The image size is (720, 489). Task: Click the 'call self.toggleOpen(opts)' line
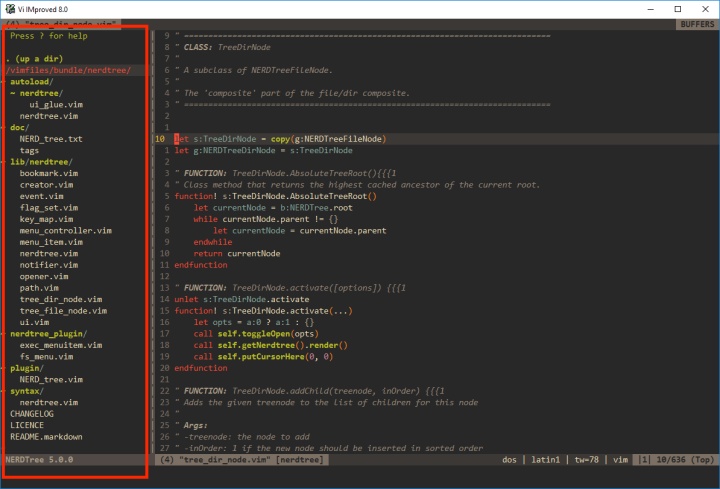pos(256,334)
